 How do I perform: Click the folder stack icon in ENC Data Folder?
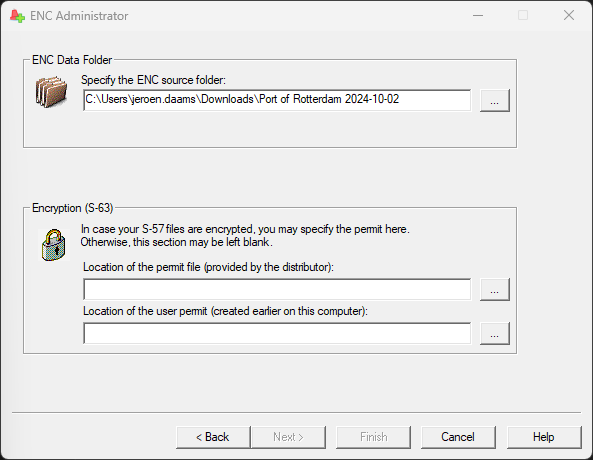point(51,92)
